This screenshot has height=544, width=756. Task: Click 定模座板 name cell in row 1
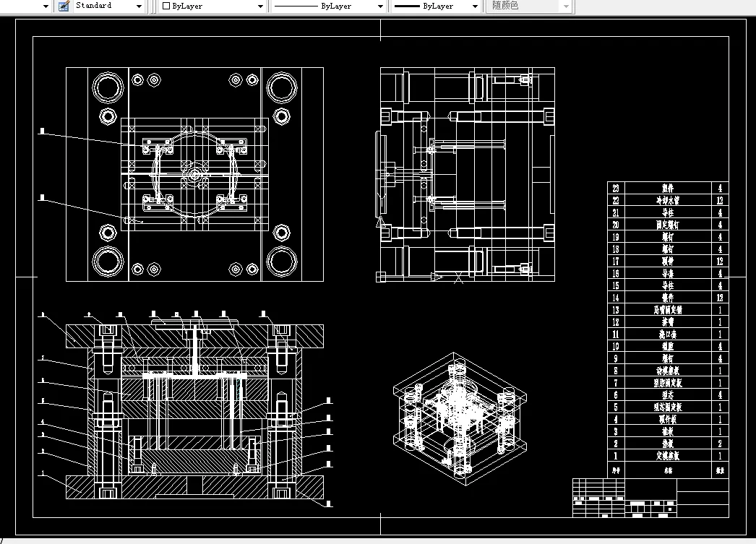[668, 456]
